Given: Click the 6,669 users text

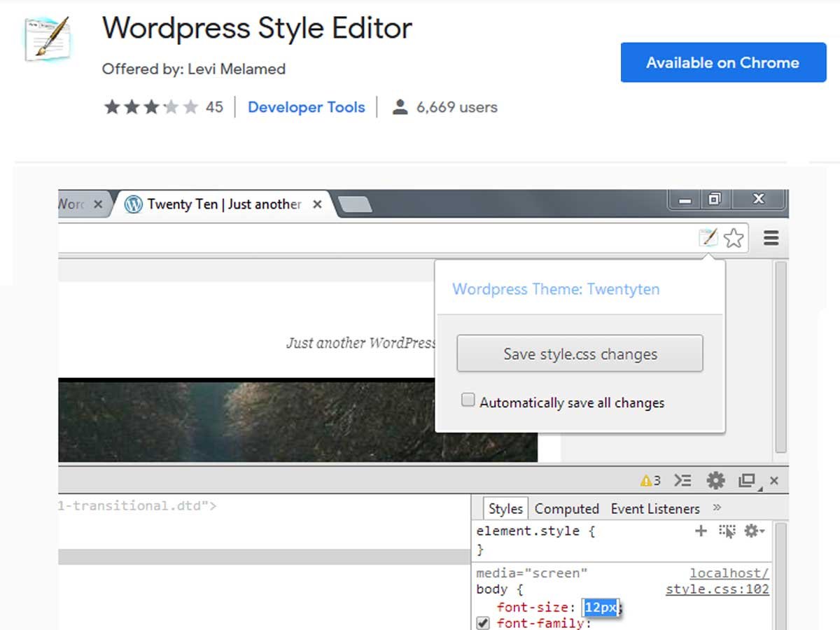Looking at the screenshot, I should coord(456,107).
